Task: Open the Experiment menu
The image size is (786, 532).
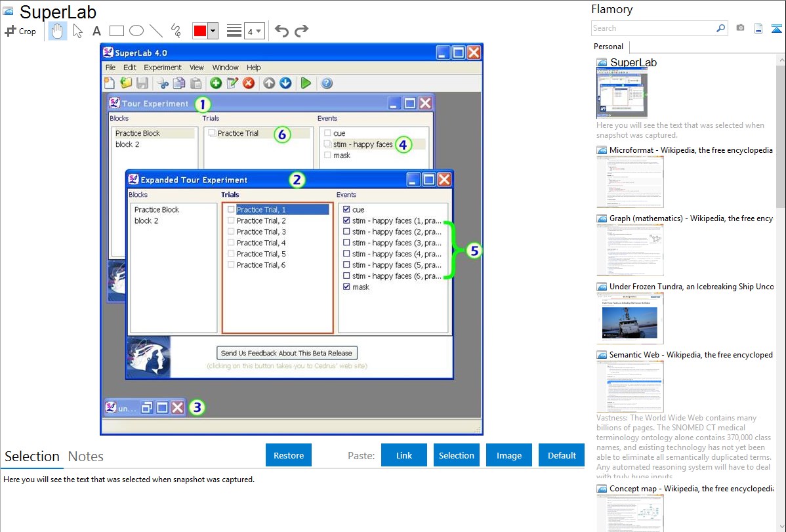Action: 163,67
